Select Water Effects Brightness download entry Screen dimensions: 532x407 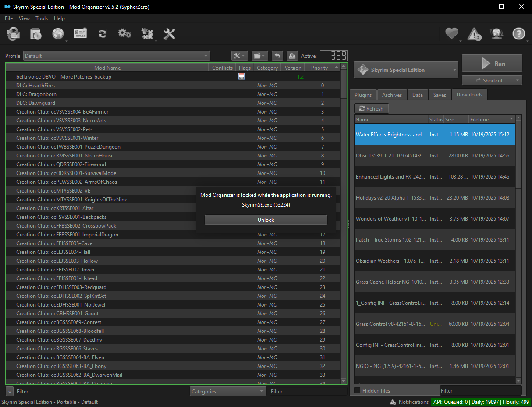pyautogui.click(x=435, y=134)
